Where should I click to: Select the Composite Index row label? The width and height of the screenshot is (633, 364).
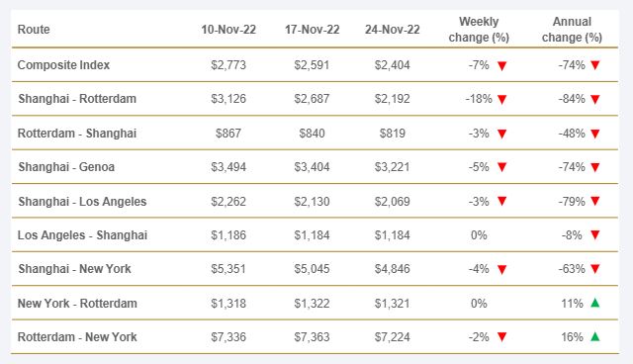click(63, 65)
